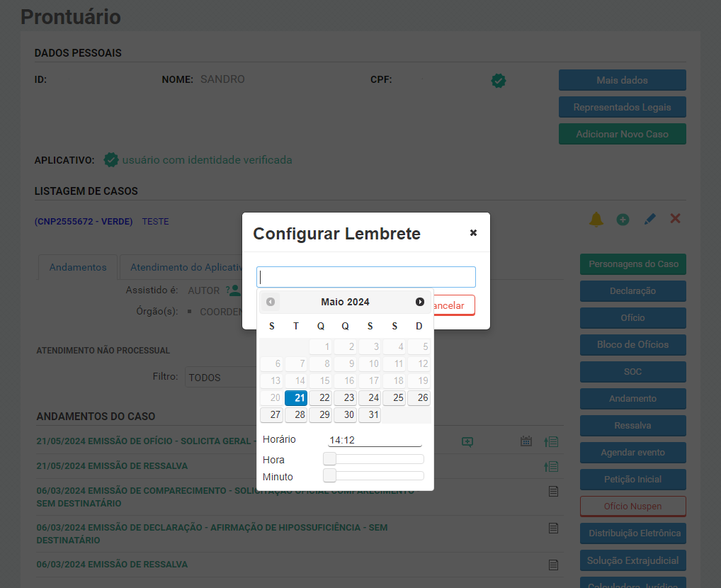Click the blue pencil edit icon

point(649,220)
